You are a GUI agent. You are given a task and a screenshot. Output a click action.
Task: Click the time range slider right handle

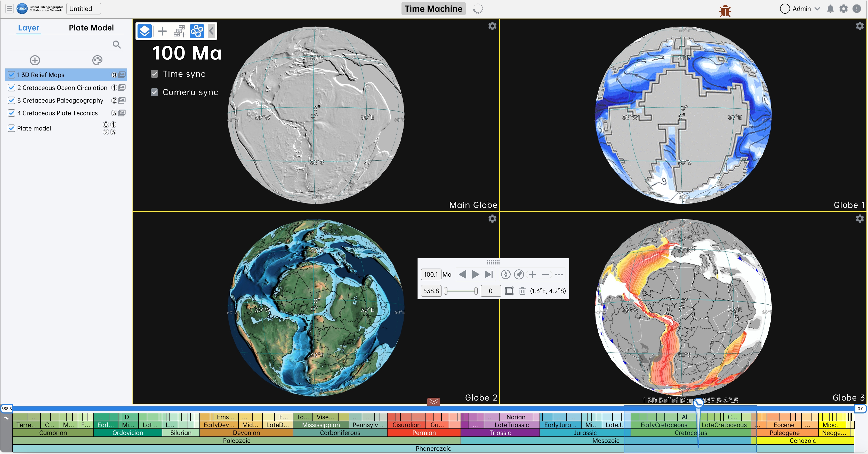pos(476,291)
